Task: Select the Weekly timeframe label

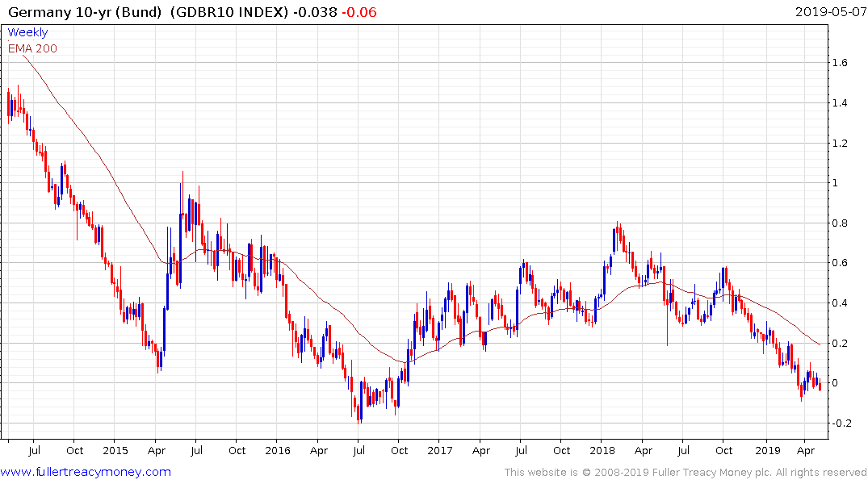Action: click(x=27, y=32)
